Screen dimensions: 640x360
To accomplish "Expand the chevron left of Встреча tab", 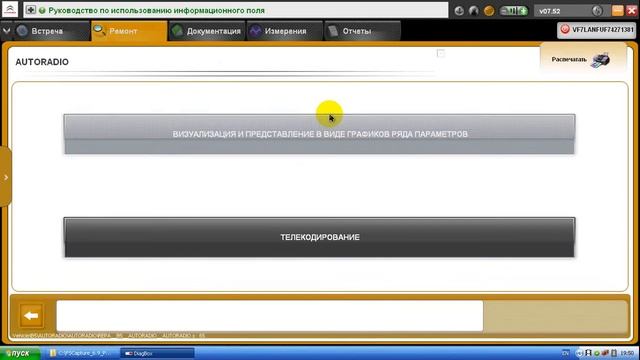I will [6, 31].
